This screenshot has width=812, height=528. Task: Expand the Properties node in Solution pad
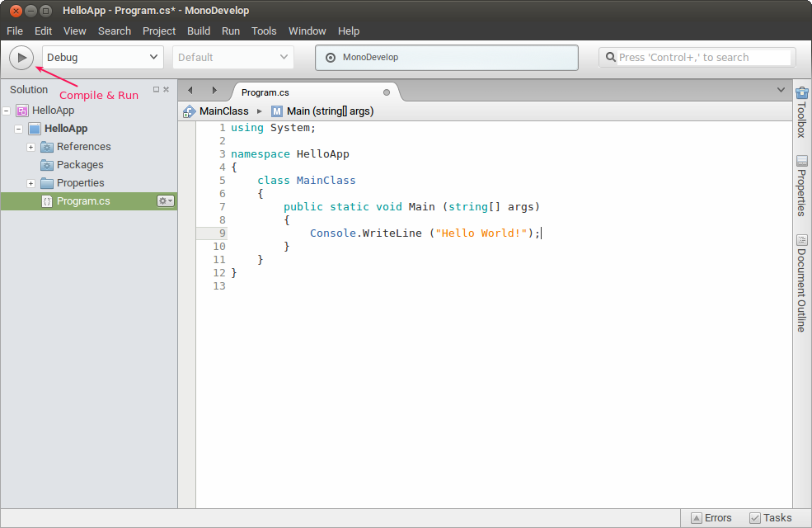[31, 182]
